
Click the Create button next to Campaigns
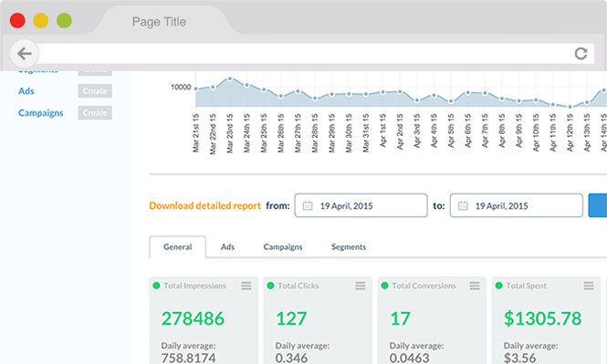tap(95, 112)
